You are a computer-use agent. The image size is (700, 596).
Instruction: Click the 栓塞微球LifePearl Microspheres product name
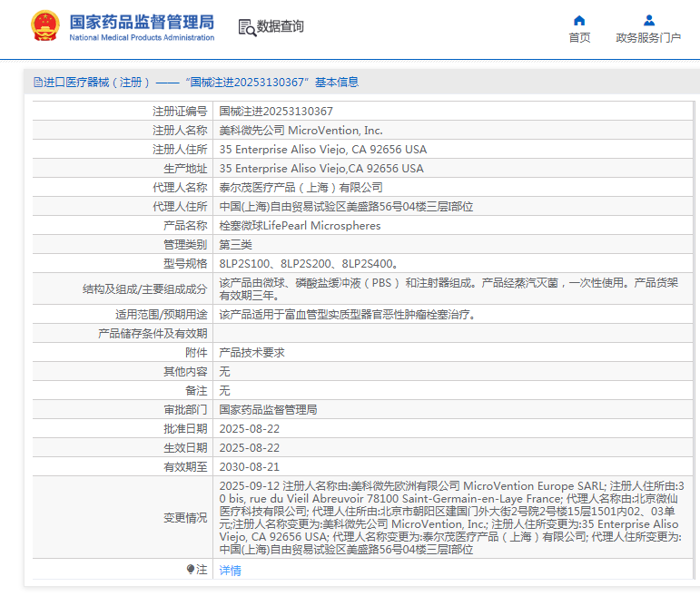pos(301,226)
